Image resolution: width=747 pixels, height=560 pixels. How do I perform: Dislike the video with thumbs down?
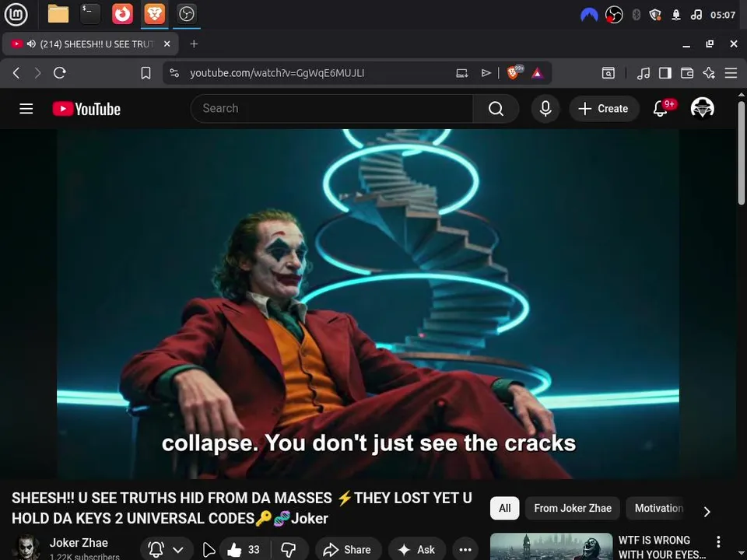pos(289,550)
